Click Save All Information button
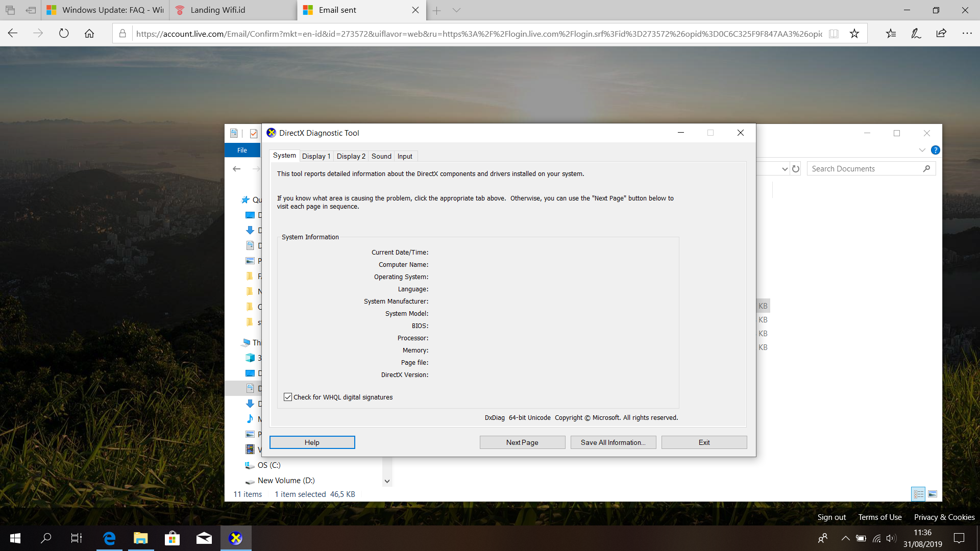Viewport: 980px width, 551px height. [x=613, y=442]
